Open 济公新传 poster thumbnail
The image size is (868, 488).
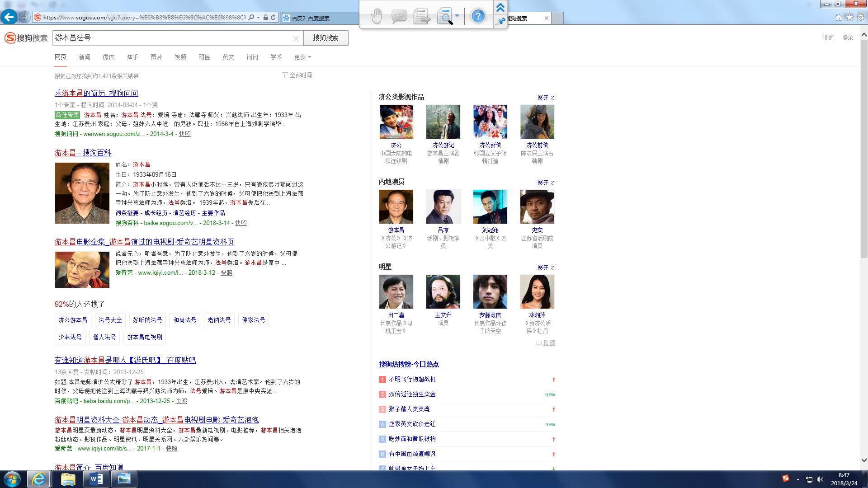tap(490, 122)
